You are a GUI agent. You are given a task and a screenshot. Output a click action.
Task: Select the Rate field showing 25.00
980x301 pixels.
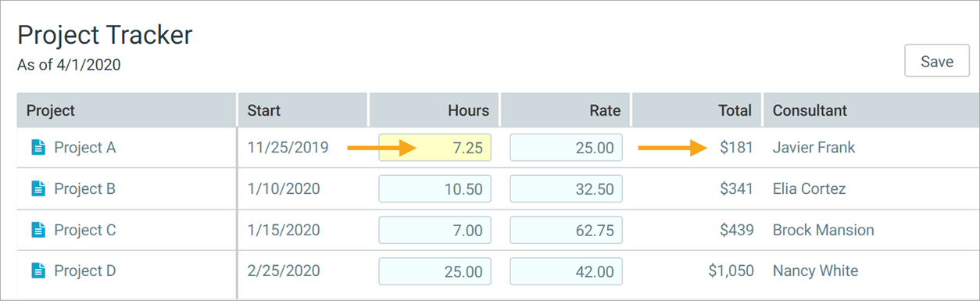567,147
